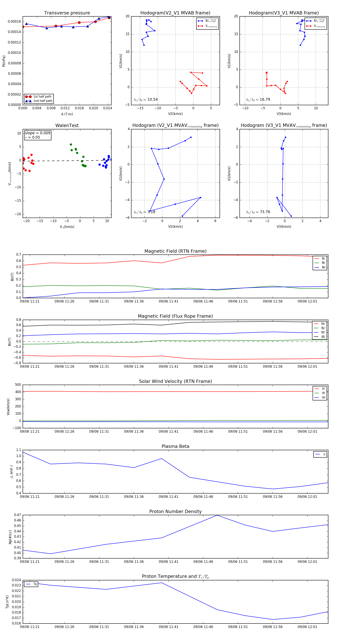The height and width of the screenshot is (644, 351).
Task: Click the "0.47" y-tick in Proton Number Density
Action: tap(18, 515)
